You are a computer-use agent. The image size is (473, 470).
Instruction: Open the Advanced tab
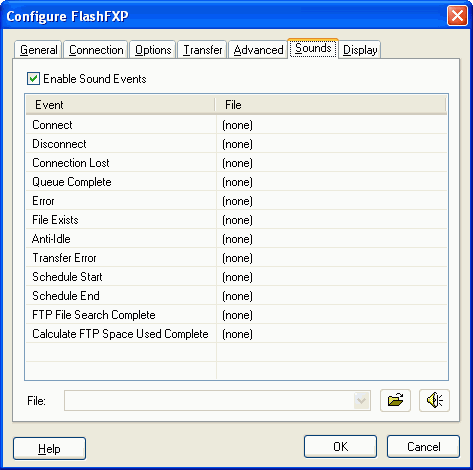click(258, 50)
